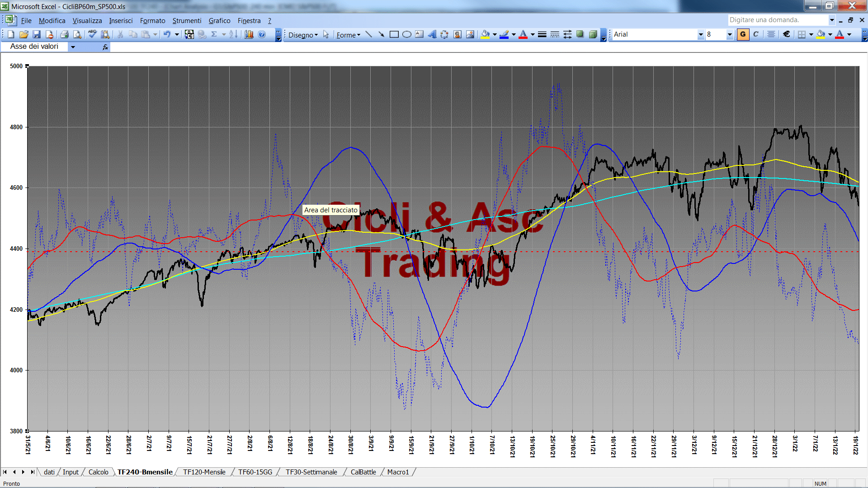Viewport: 868px width, 488px height.
Task: Expand the borders dropdown arrow
Action: pos(811,34)
